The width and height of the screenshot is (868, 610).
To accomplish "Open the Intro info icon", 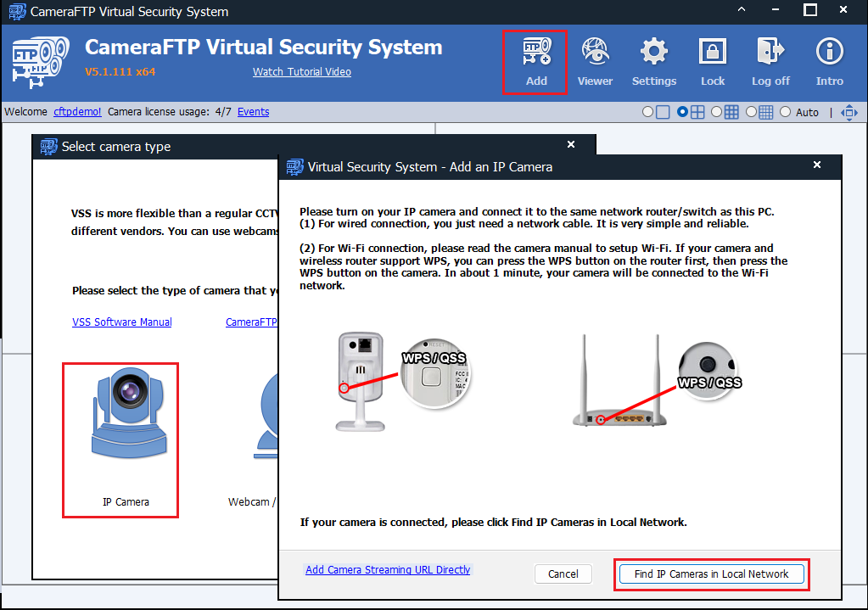I will (829, 61).
